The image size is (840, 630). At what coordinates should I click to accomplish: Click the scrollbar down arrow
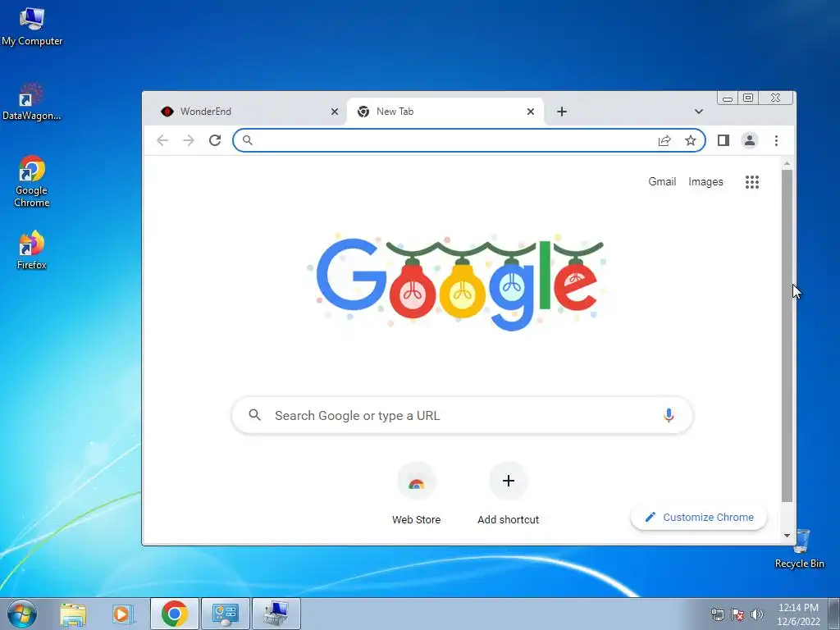[x=787, y=535]
